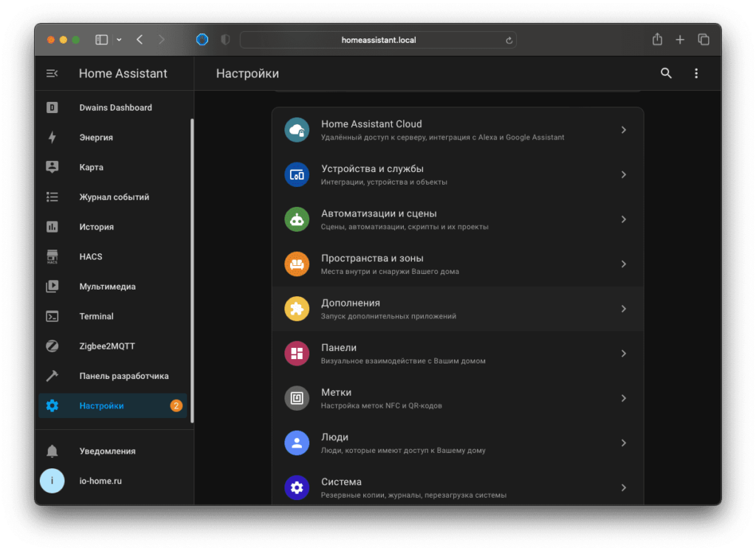Screen dimensions: 756x551
Task: Click the Карта map icon
Action: coord(52,167)
